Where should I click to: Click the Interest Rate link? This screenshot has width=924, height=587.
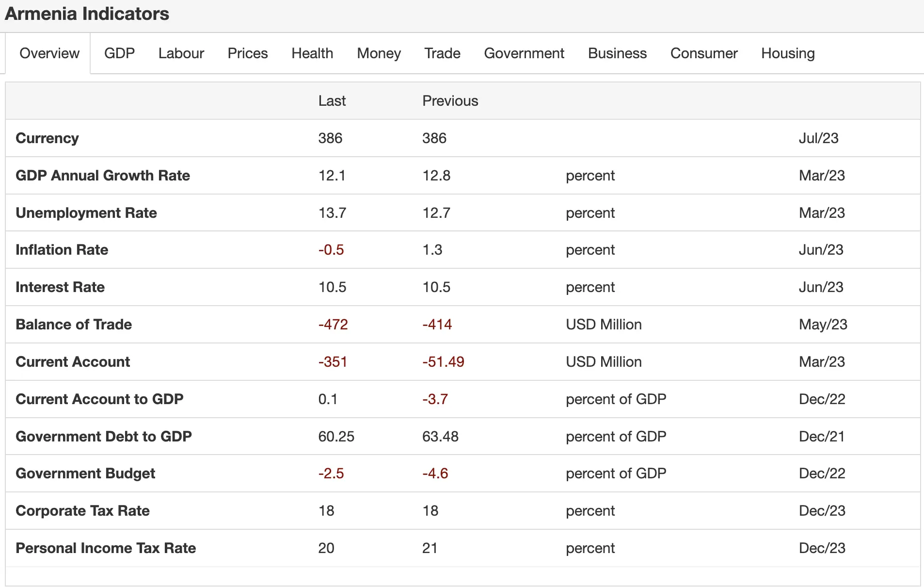click(60, 287)
